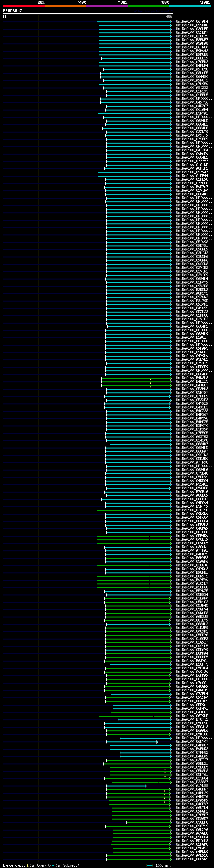The image size is (214, 868).
Task: Select hit UniRef100_A0CVN1
Action: pyautogui.click(x=192, y=859)
